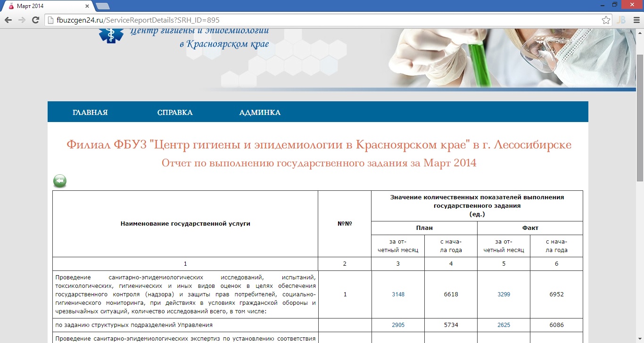The image size is (644, 343).
Task: Go back using the browser back button
Action: [x=8, y=20]
